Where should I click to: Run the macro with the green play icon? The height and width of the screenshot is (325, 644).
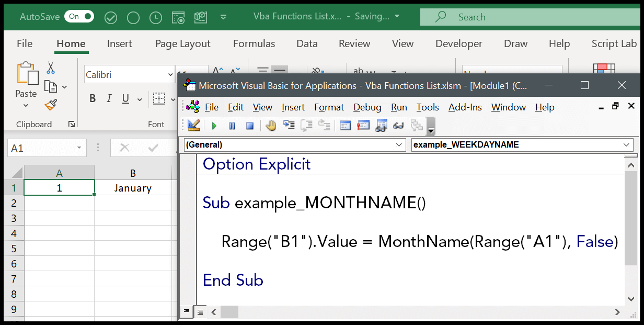214,126
